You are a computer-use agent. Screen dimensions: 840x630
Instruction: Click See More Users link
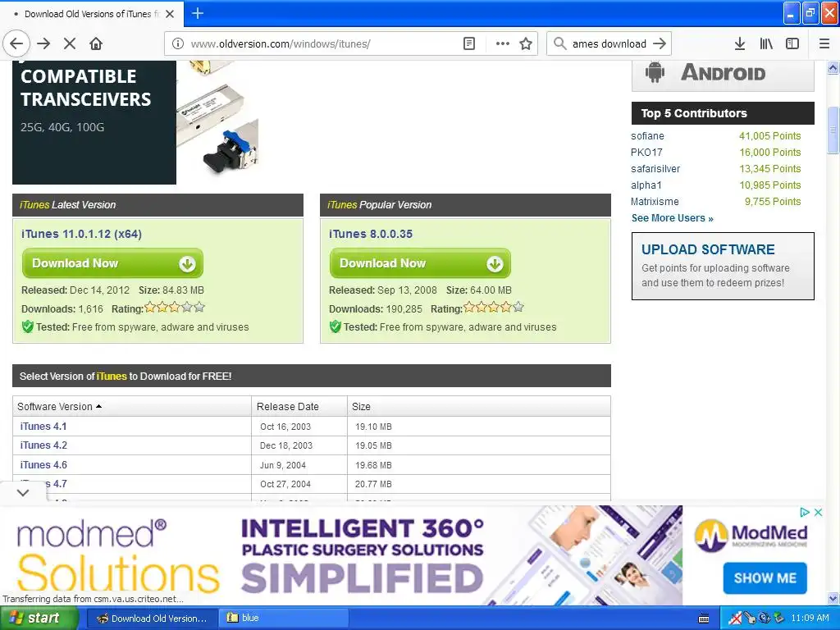point(673,218)
